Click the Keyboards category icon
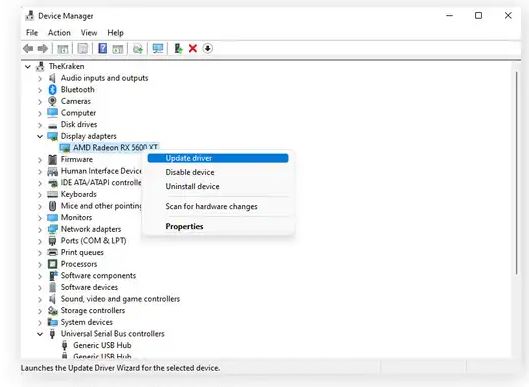Screen dimensions: 529x387 tap(52, 194)
